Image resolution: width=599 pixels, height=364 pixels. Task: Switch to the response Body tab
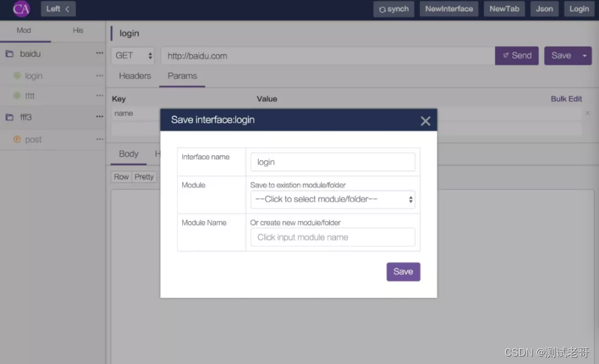coord(128,154)
